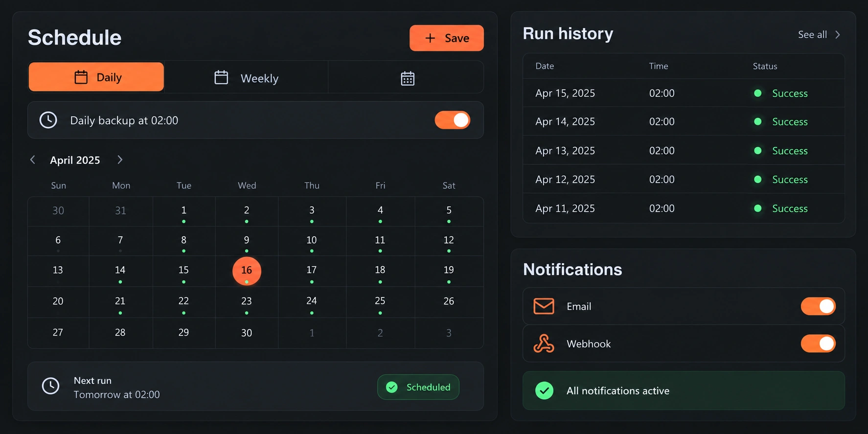Select April 23 in calendar
868x434 pixels.
click(247, 302)
